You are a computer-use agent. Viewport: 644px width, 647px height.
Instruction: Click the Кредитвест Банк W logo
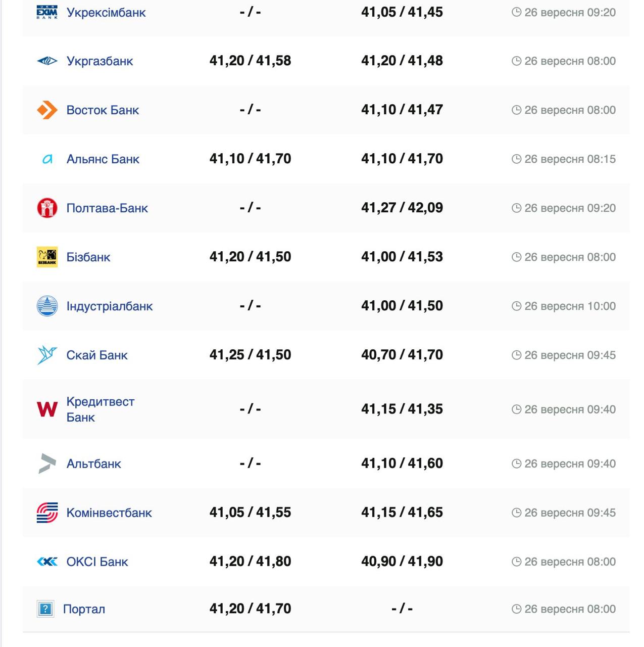tap(47, 409)
